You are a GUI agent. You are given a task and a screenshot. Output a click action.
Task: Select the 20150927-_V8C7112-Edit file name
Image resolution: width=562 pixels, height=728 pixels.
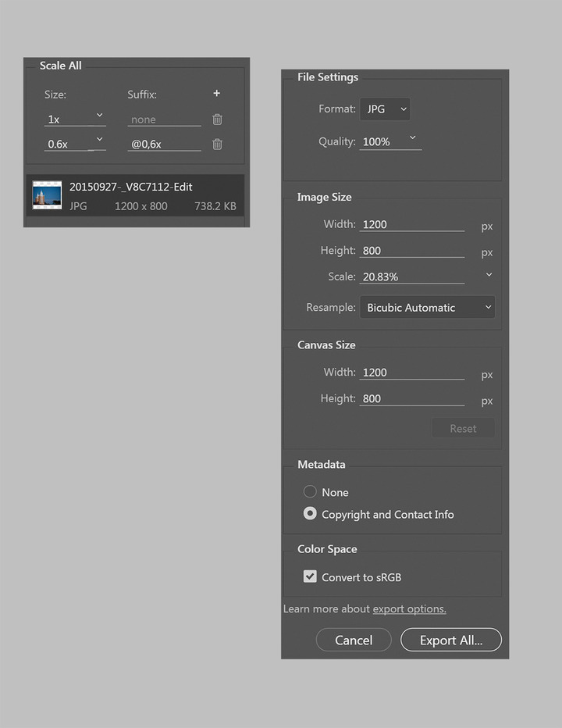click(x=131, y=187)
